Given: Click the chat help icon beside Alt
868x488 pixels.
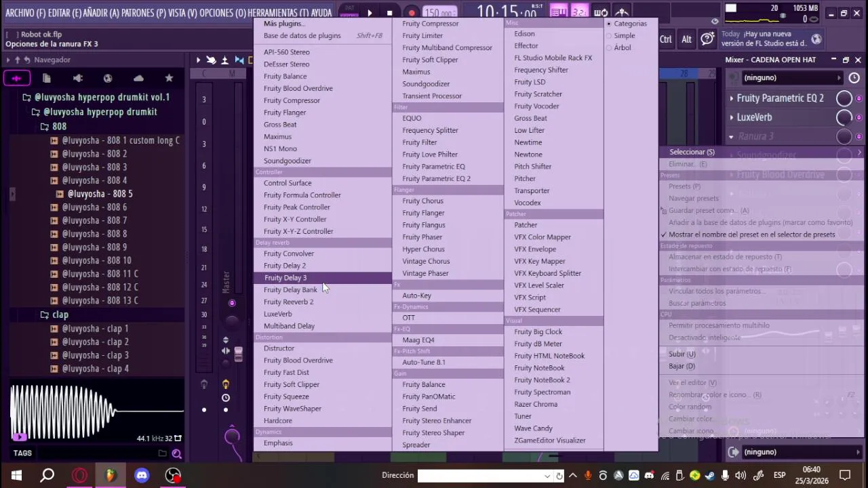Looking at the screenshot, I should (x=707, y=39).
